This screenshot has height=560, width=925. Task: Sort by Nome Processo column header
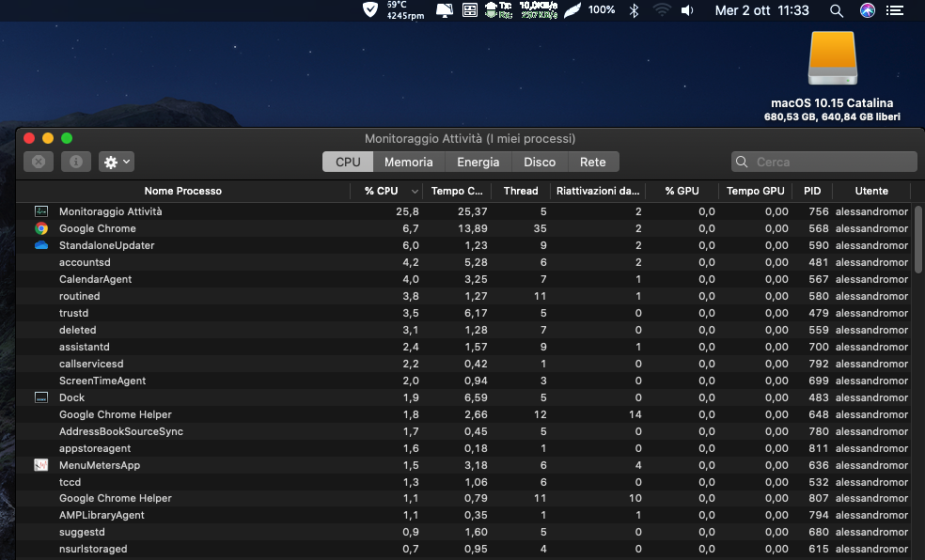point(183,191)
